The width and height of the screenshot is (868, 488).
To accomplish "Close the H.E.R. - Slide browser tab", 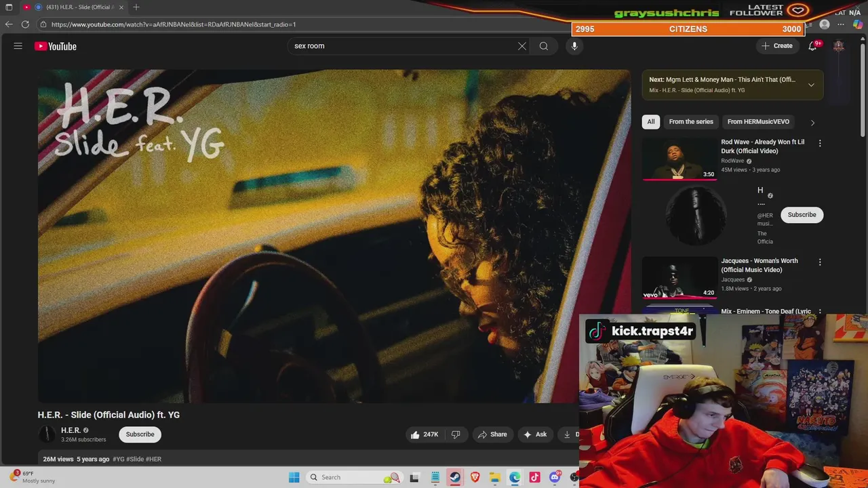I will click(121, 7).
